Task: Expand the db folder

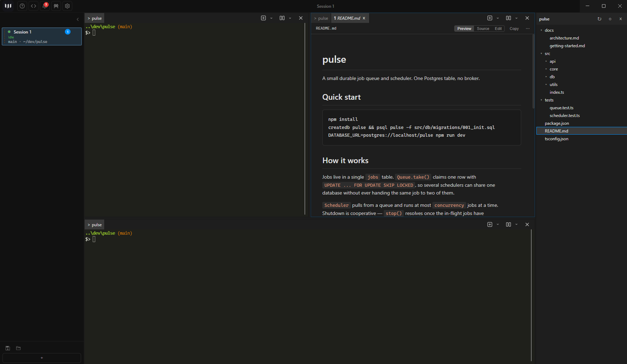Action: click(546, 77)
